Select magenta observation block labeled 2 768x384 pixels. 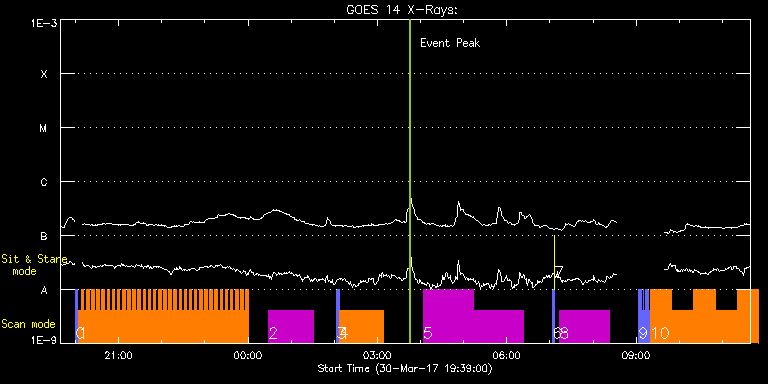pos(291,326)
